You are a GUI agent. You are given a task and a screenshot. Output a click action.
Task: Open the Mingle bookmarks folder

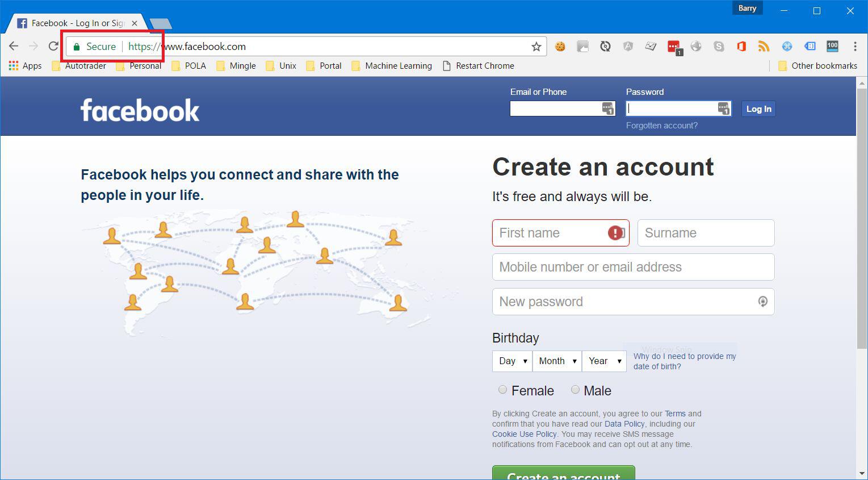pos(236,66)
